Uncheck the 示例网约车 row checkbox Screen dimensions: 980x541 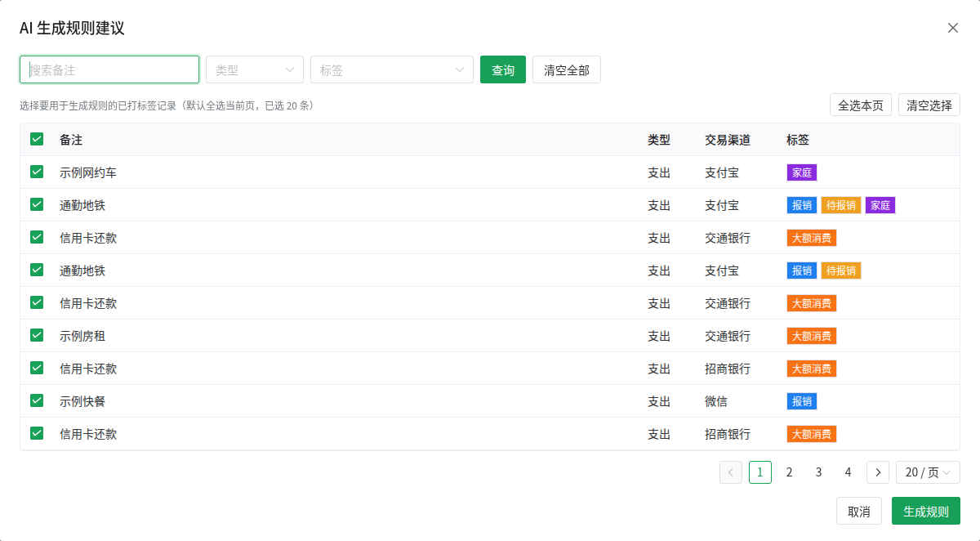point(37,172)
